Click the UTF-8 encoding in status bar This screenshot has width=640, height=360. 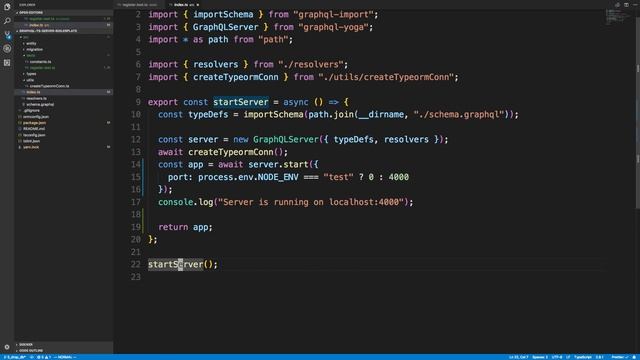pos(557,357)
